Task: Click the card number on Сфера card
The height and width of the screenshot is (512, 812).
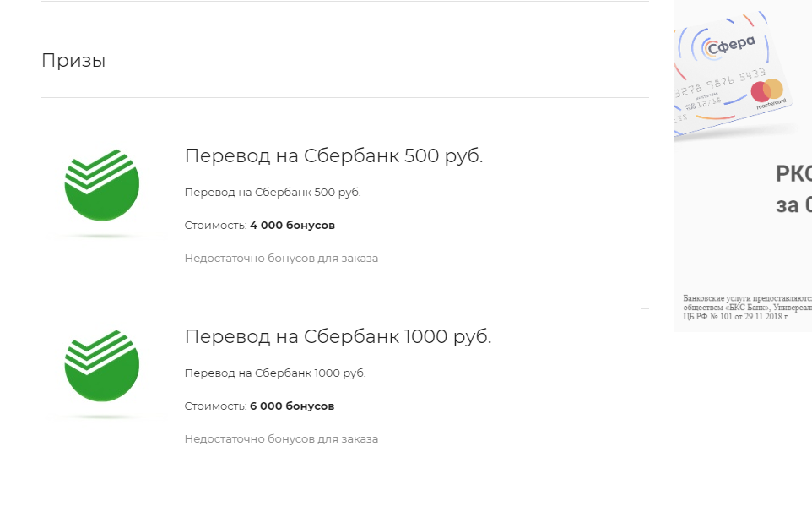Action: 720,84
